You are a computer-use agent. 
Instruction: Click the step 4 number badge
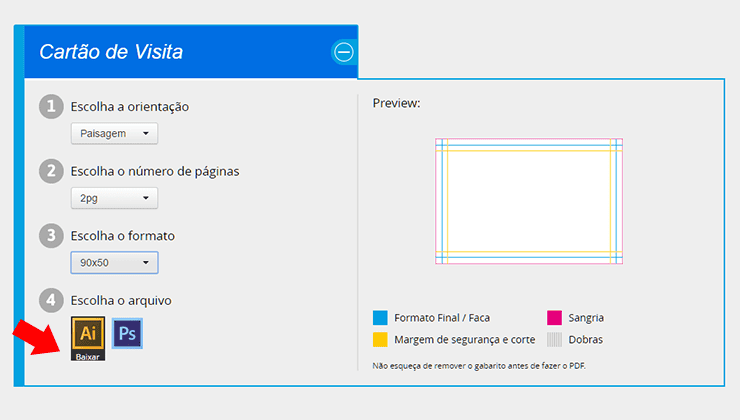click(x=51, y=300)
